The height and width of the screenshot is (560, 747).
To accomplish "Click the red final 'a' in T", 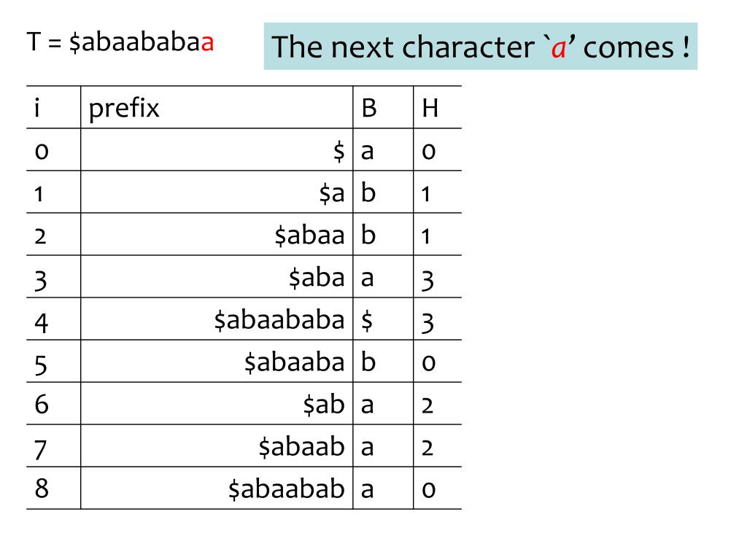I will pos(207,42).
